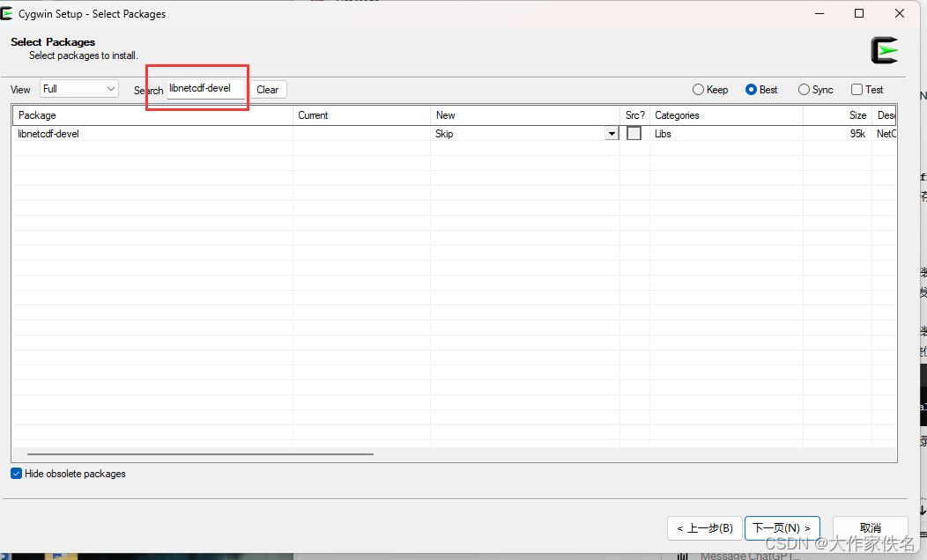The height and width of the screenshot is (560, 927).
Task: Cancel setup with the 取消 button
Action: (871, 528)
